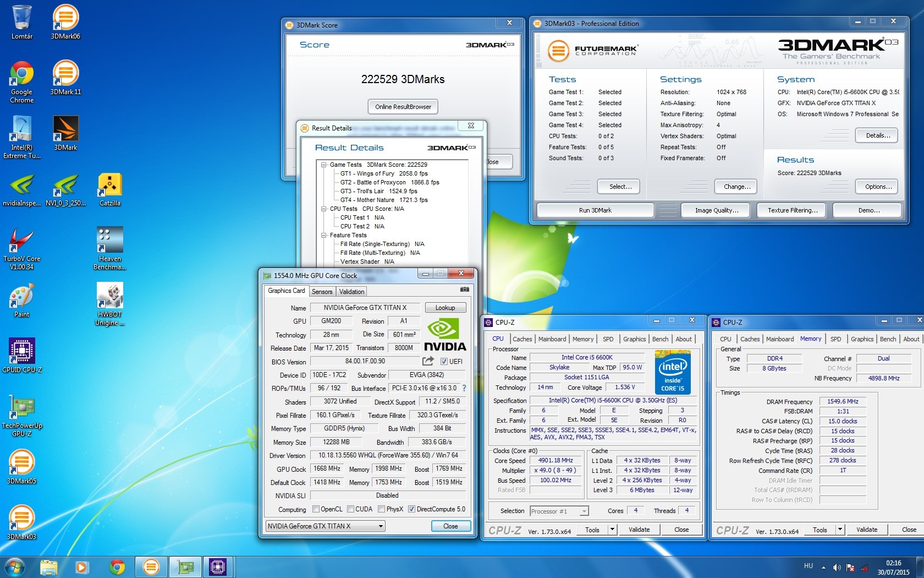The width and height of the screenshot is (924, 578).
Task: Click the HU language indicator in taskbar
Action: [x=808, y=566]
